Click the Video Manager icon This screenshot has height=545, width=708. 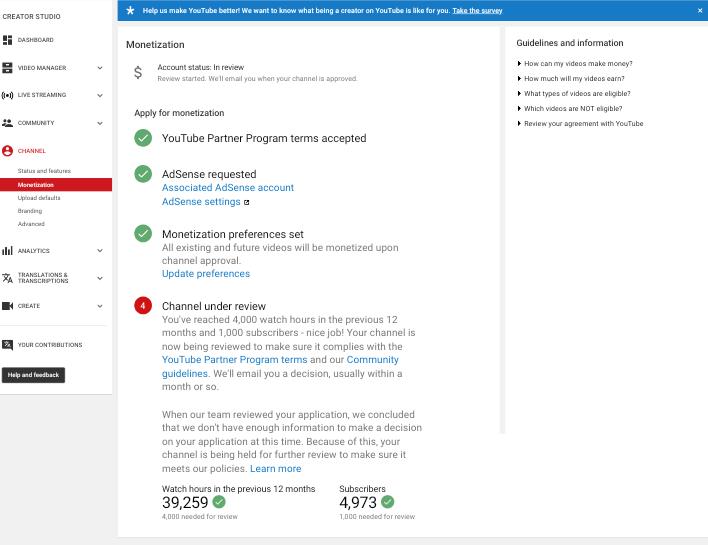click(x=7, y=68)
